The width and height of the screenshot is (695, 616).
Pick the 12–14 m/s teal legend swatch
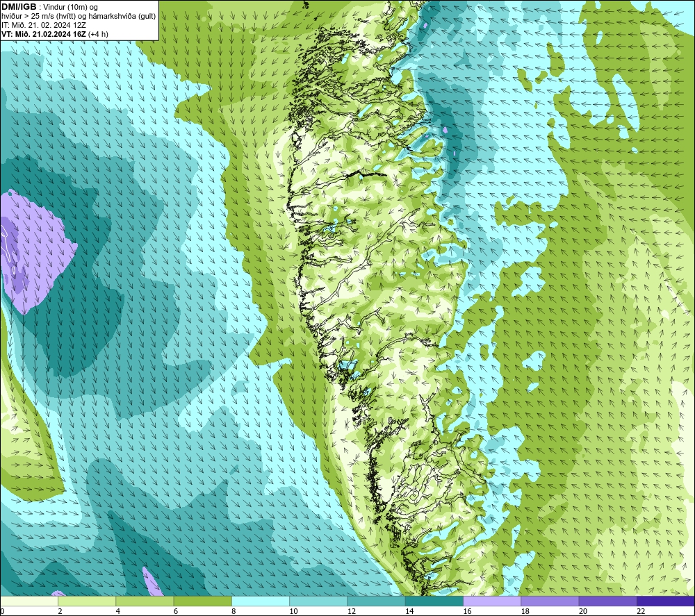pos(376,601)
